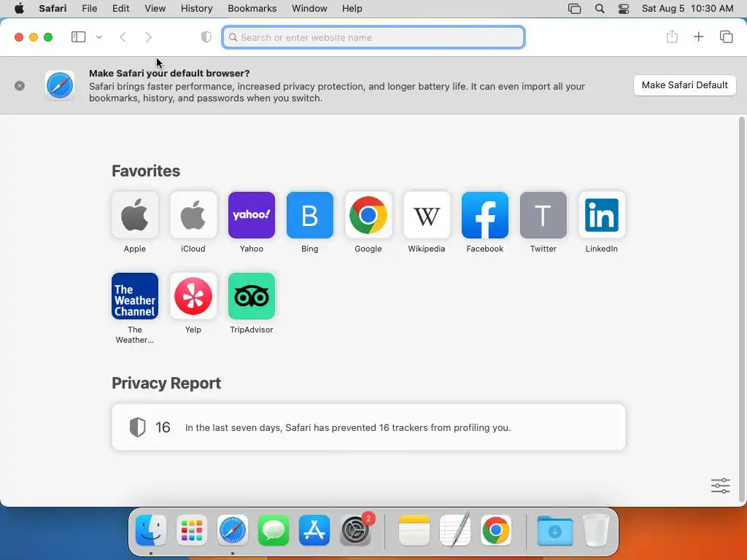Click the page vertical scrollbar
The width and height of the screenshot is (747, 560).
(741, 309)
